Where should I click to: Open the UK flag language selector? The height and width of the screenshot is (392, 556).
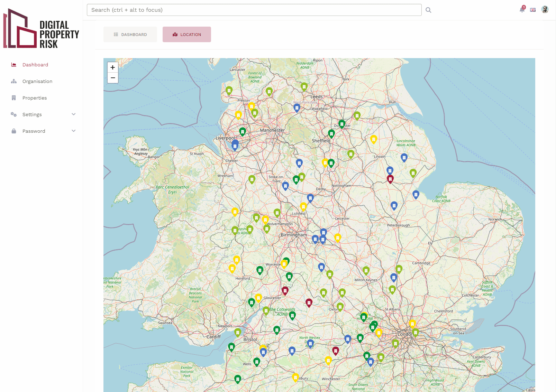click(x=533, y=10)
